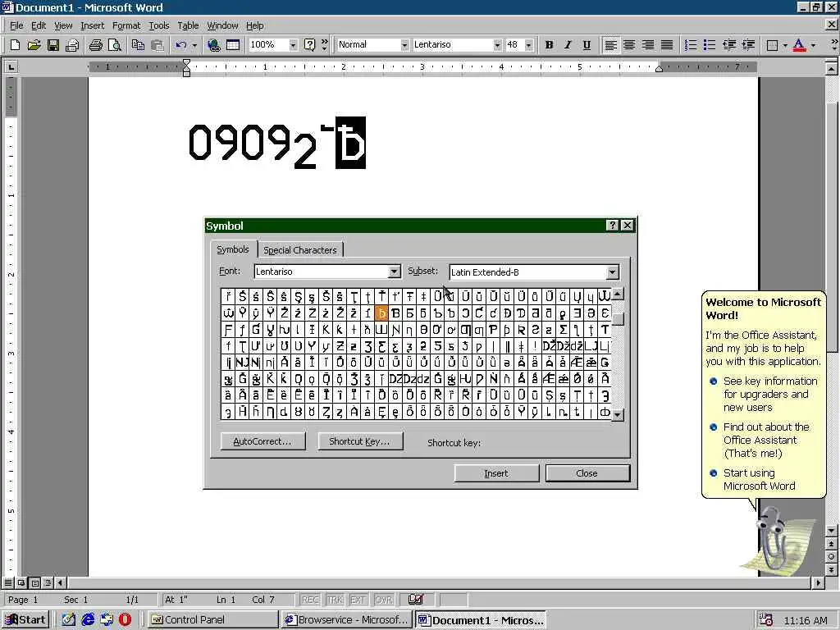Open the Subset dropdown Latin Extended-B
Viewport: 840px width, 630px height.
pos(612,272)
